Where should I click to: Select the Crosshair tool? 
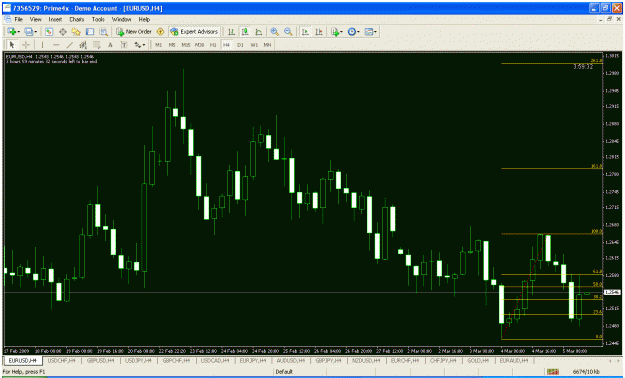26,45
